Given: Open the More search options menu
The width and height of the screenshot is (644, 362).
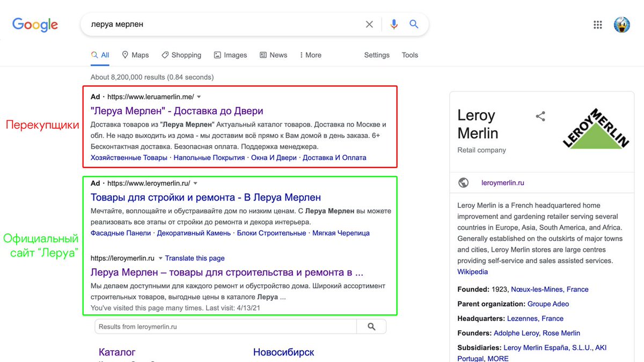Looking at the screenshot, I should 311,55.
